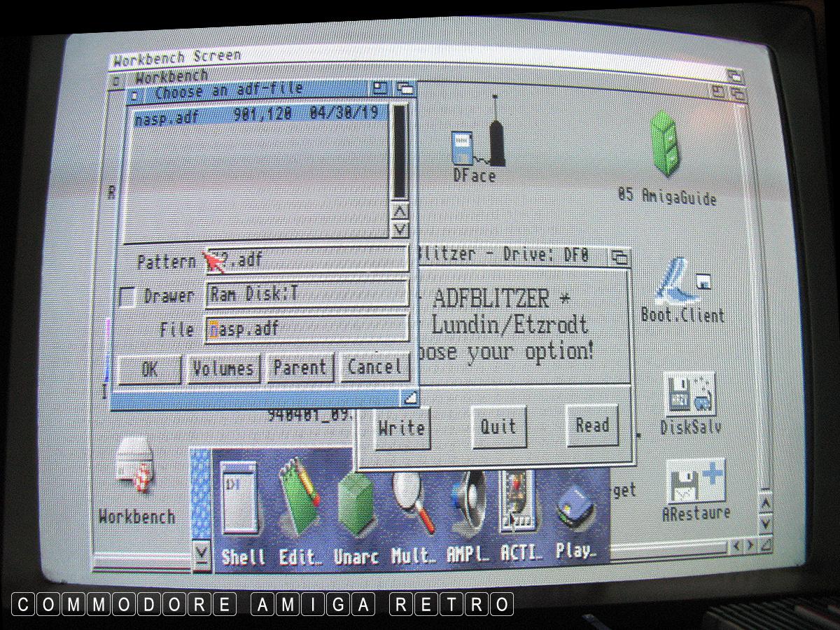Expand the dock using its bottom-left arrow

[202, 553]
